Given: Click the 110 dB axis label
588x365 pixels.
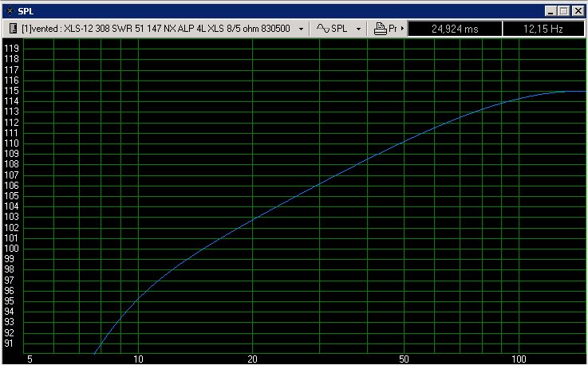Looking at the screenshot, I should coord(11,143).
